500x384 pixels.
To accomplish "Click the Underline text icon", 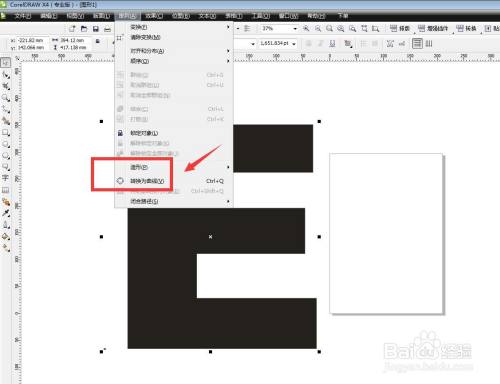I will coord(332,43).
